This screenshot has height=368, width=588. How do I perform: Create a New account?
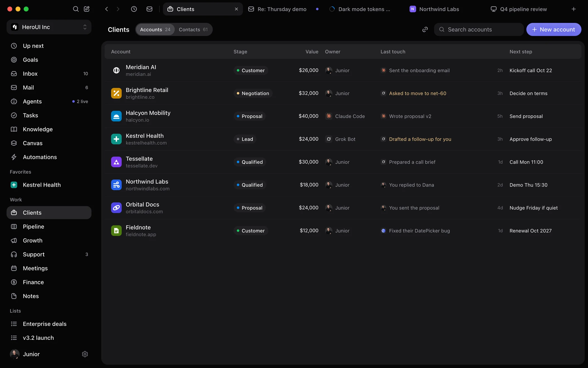coord(553,30)
